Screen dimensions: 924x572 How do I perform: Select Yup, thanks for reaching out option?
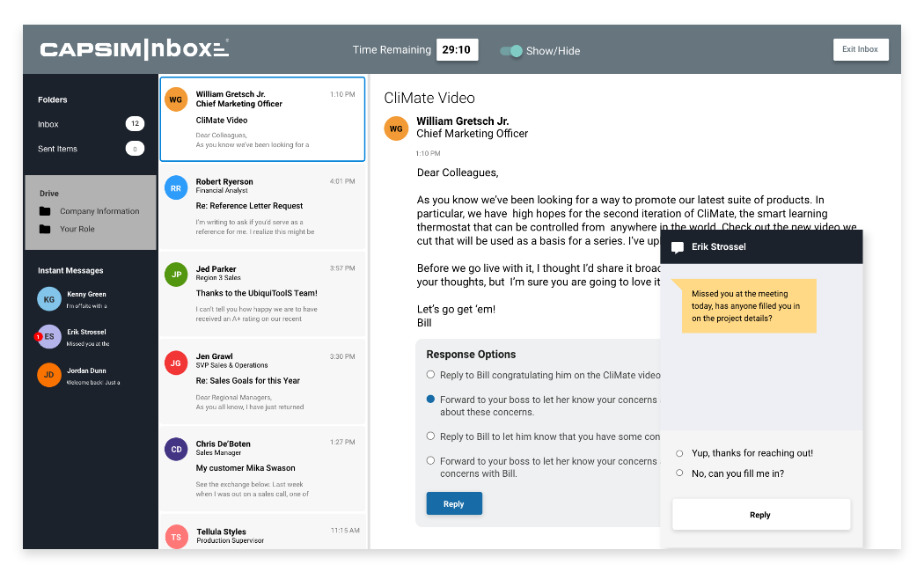pos(679,453)
